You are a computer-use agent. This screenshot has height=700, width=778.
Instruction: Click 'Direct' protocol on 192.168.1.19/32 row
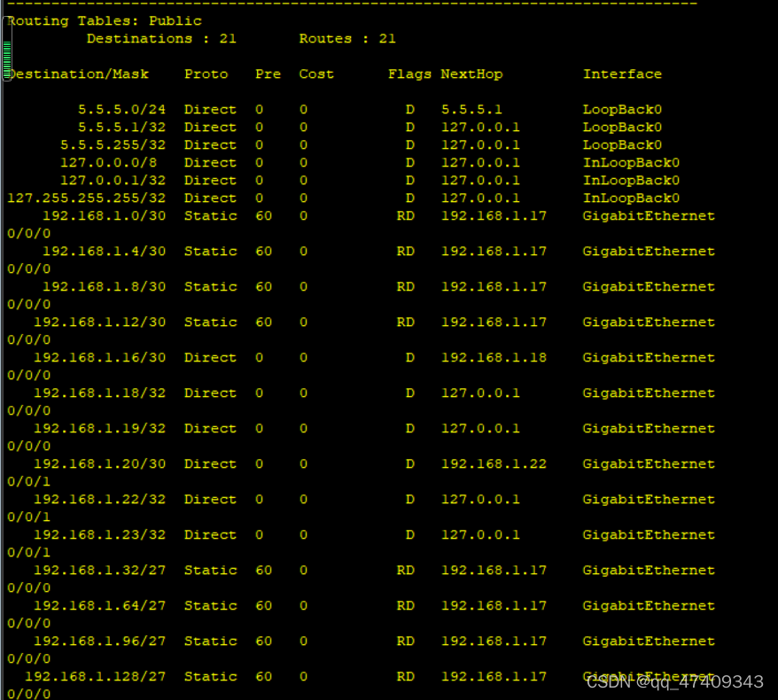coord(210,429)
